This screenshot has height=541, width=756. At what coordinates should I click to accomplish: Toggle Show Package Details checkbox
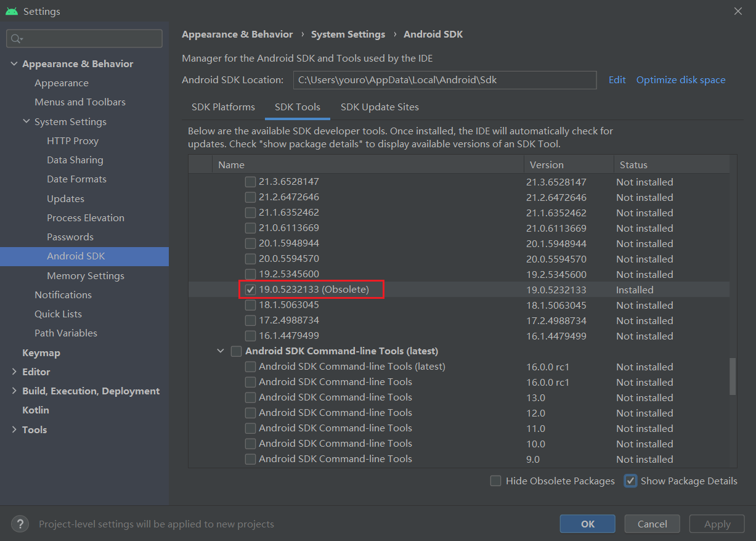(x=630, y=481)
